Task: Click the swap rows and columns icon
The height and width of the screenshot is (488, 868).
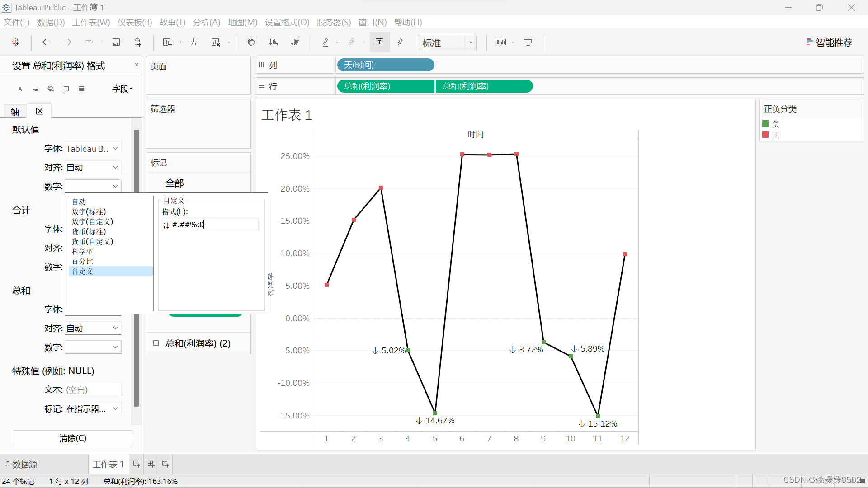Action: [x=251, y=42]
